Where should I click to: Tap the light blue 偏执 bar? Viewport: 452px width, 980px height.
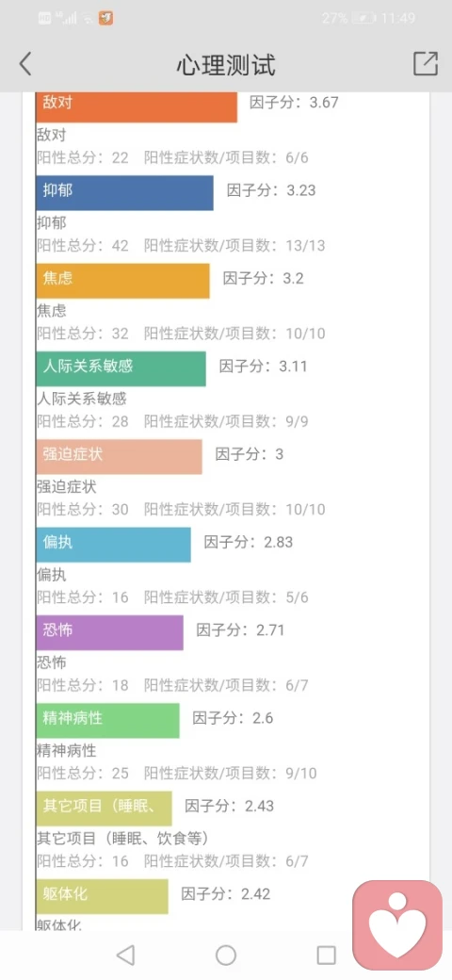coord(114,545)
